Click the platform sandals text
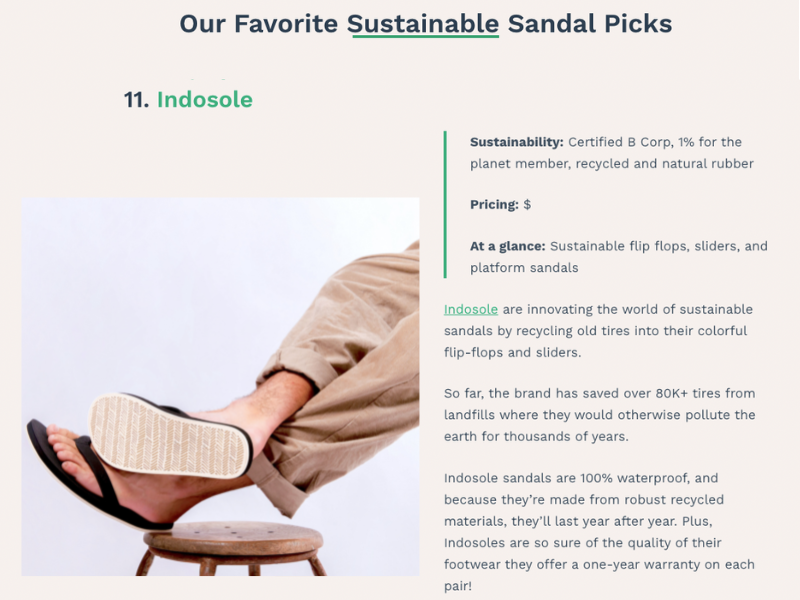This screenshot has width=800, height=600. [524, 268]
